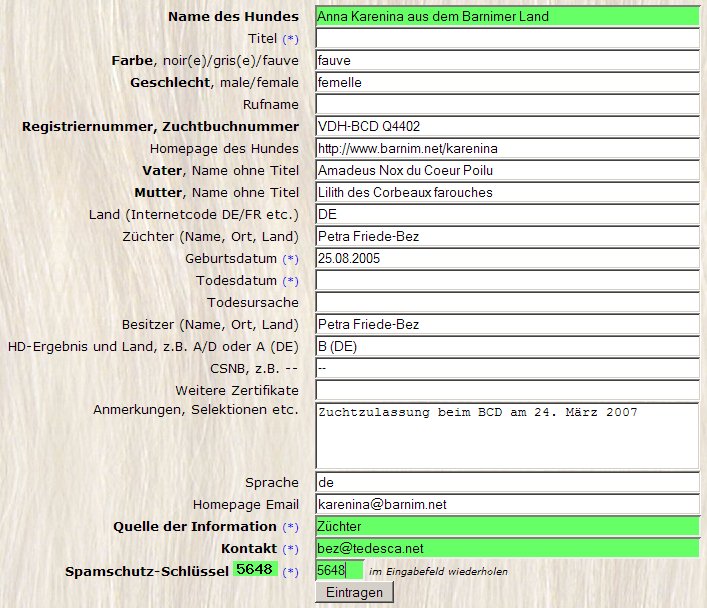Open the (*) note beside Todesdatum
Screen dimensions: 707x608
coord(290,281)
